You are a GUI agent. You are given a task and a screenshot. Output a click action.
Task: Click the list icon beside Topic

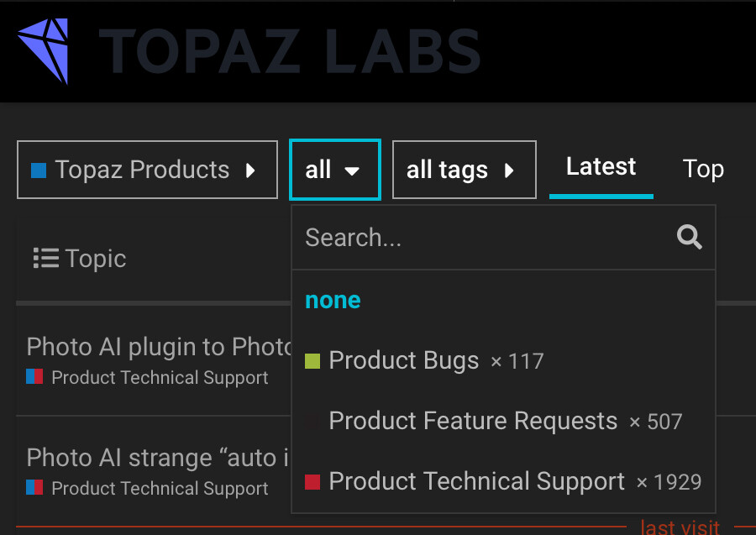click(x=45, y=259)
